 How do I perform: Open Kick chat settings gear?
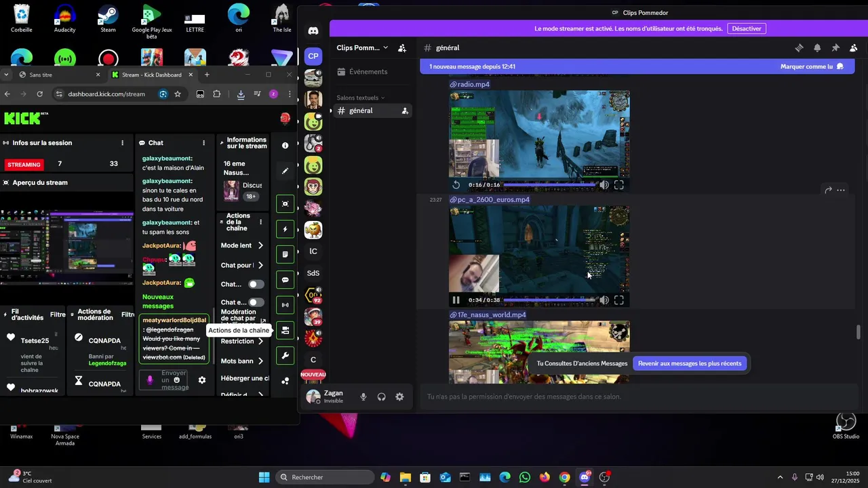201,380
